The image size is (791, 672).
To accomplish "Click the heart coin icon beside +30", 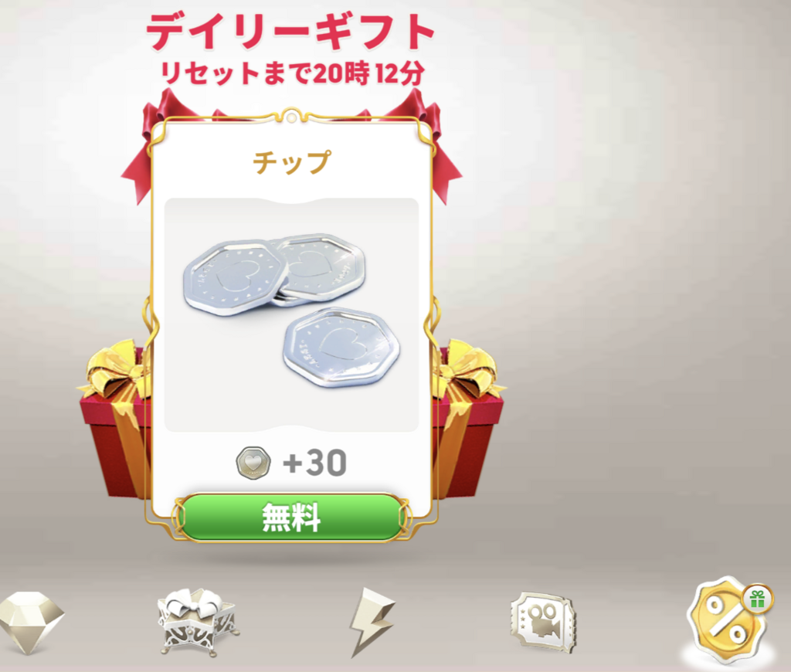I will coord(253,463).
